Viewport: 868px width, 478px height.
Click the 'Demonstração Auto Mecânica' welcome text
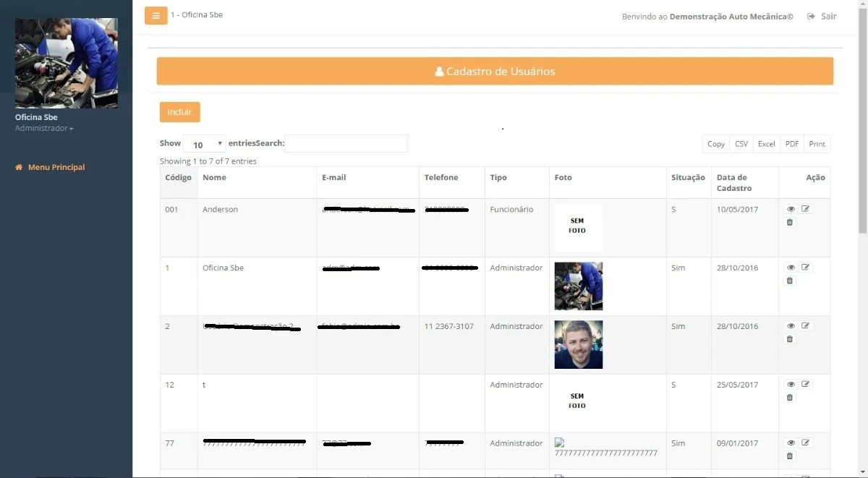tap(731, 17)
